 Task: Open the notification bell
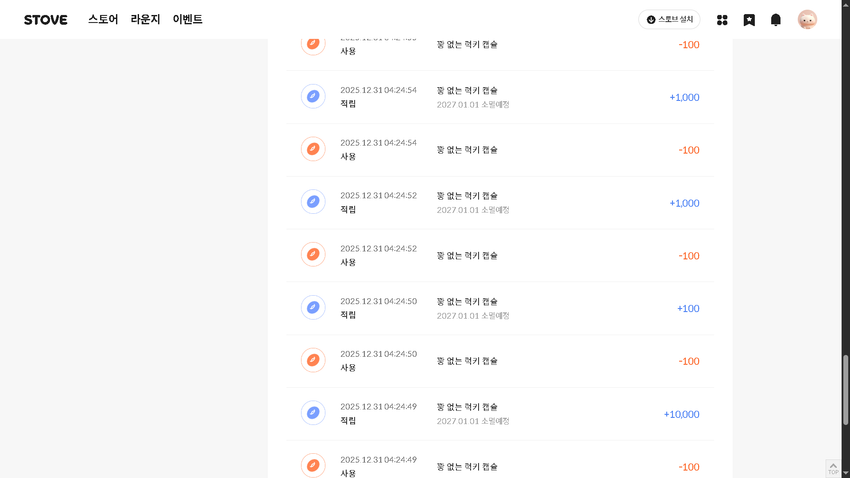[x=776, y=20]
